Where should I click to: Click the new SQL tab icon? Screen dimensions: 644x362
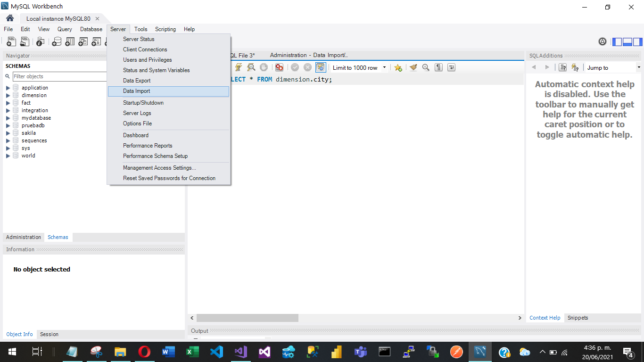[11, 42]
